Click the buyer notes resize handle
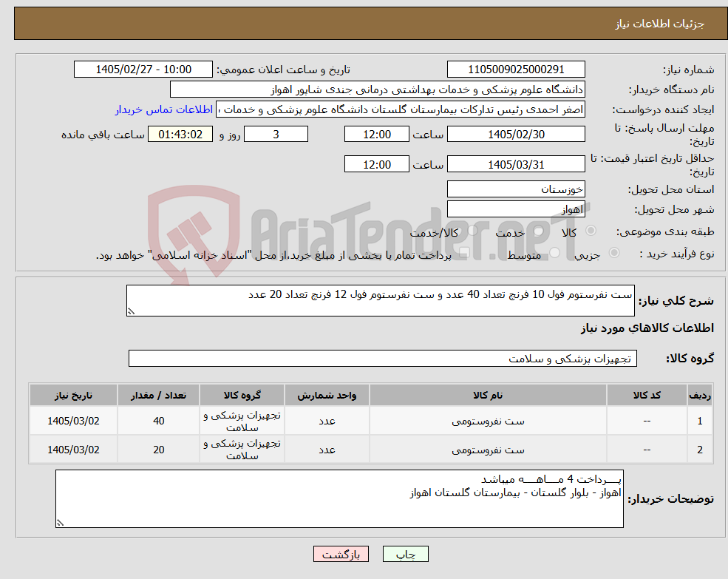The width and height of the screenshot is (728, 579). [x=60, y=523]
